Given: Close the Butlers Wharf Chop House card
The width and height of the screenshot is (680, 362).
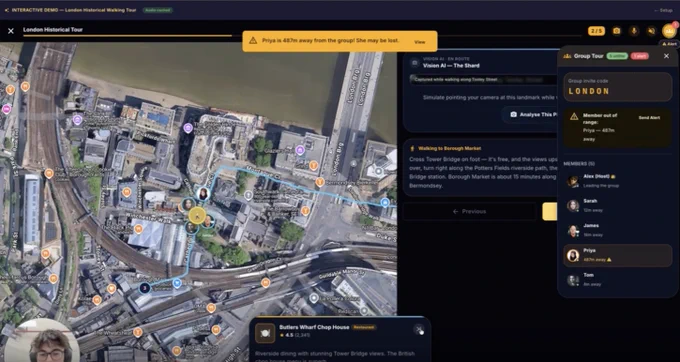Looking at the screenshot, I should coord(418,329).
